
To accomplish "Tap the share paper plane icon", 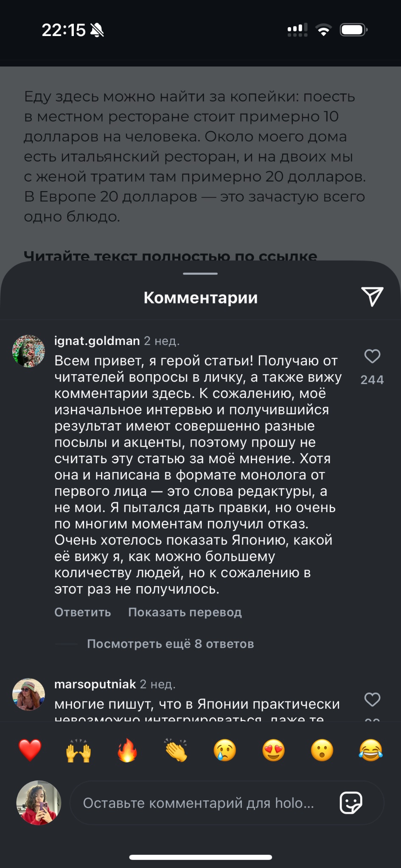I will click(x=372, y=297).
